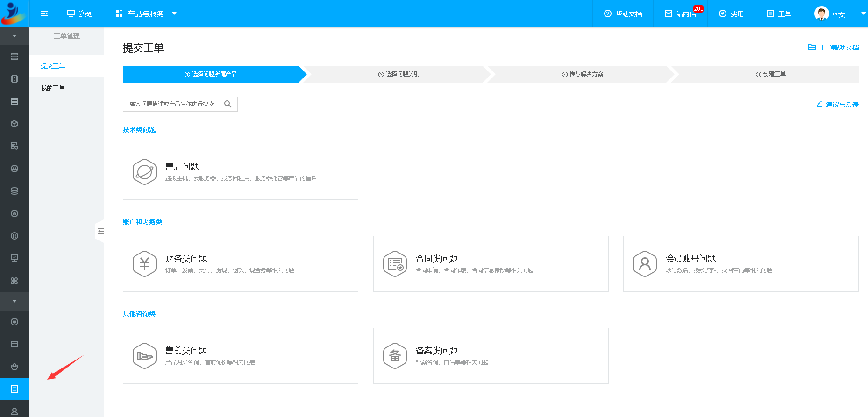
Task: Expand the 产品与服务 dropdown
Action: [146, 14]
